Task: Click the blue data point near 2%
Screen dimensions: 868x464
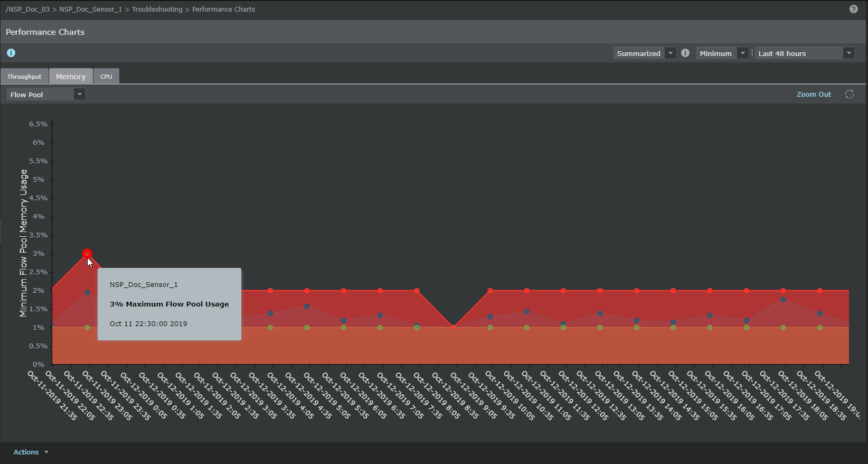Action: (x=87, y=292)
